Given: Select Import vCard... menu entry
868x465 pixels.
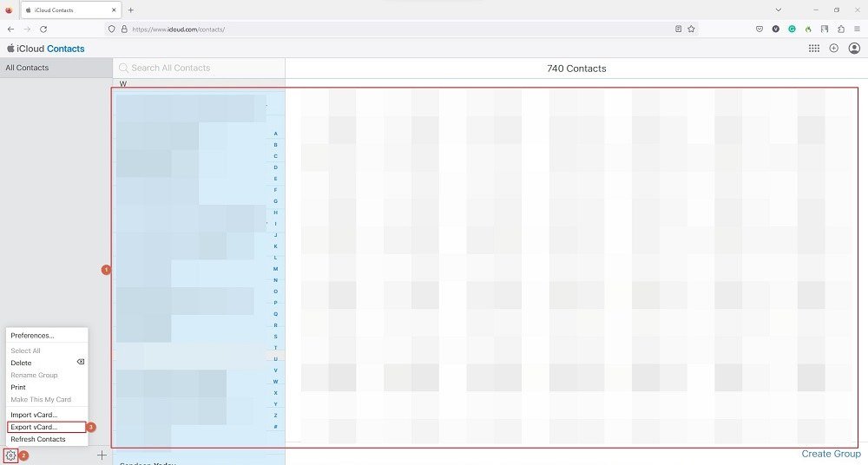Looking at the screenshot, I should tap(34, 415).
